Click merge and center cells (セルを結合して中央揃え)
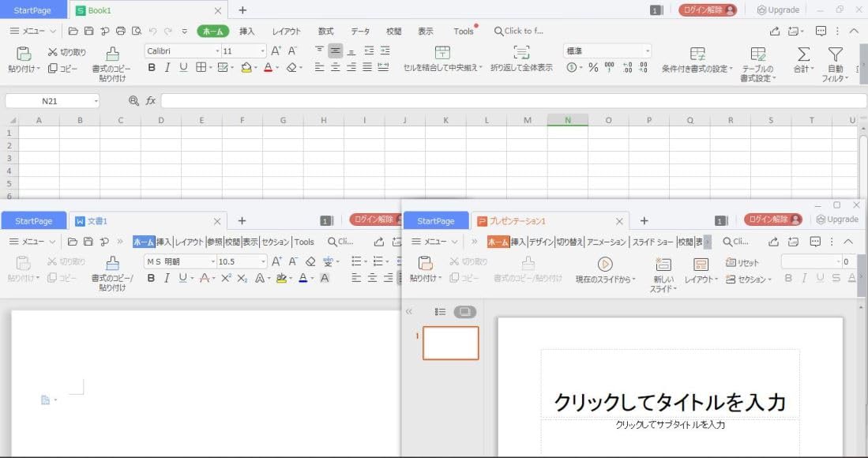 tap(442, 53)
